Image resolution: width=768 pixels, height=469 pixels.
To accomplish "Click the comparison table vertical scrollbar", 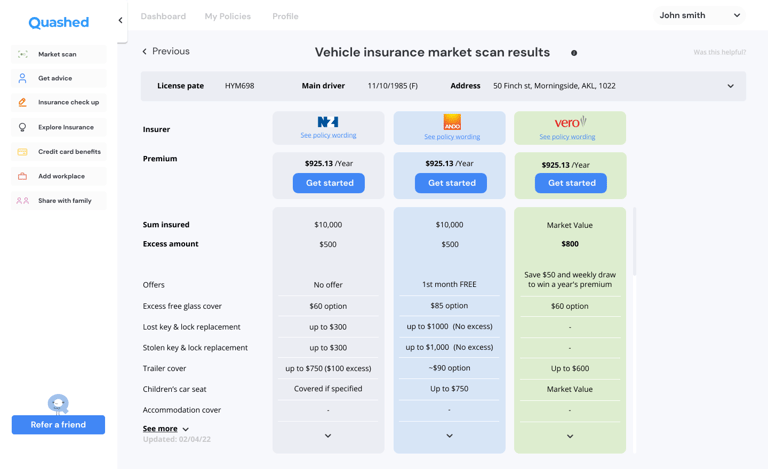I will click(x=635, y=242).
